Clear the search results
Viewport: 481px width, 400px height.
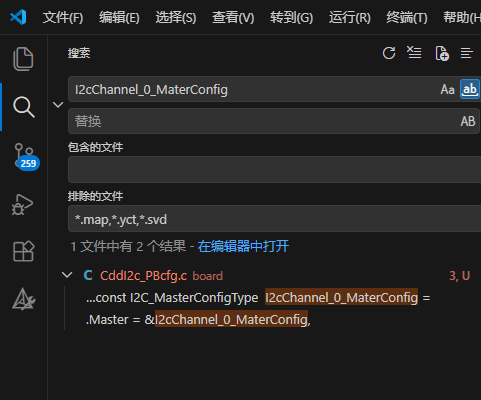pos(414,53)
